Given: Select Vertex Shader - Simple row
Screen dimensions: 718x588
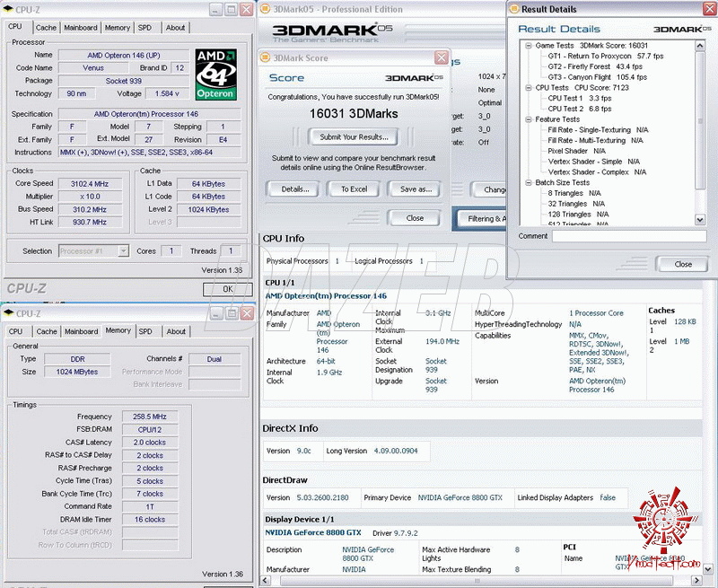Looking at the screenshot, I should click(593, 162).
